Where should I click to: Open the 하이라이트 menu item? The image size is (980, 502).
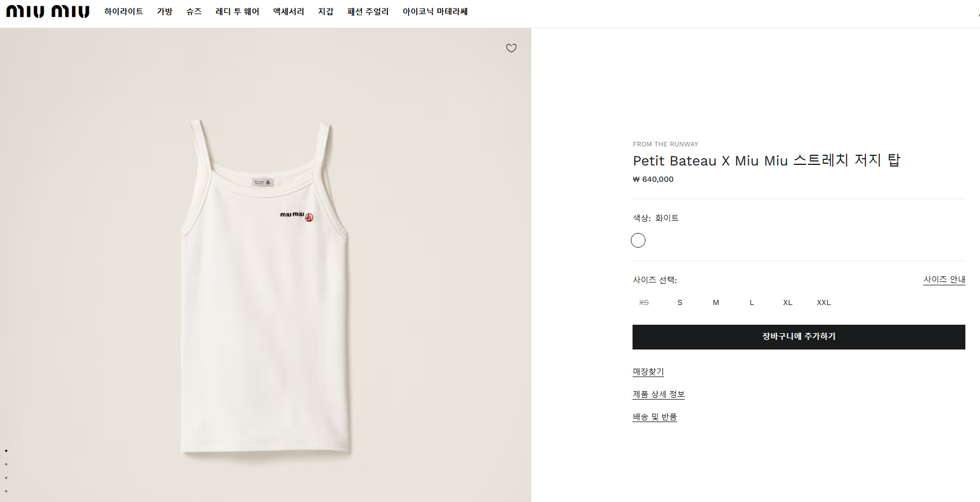124,11
